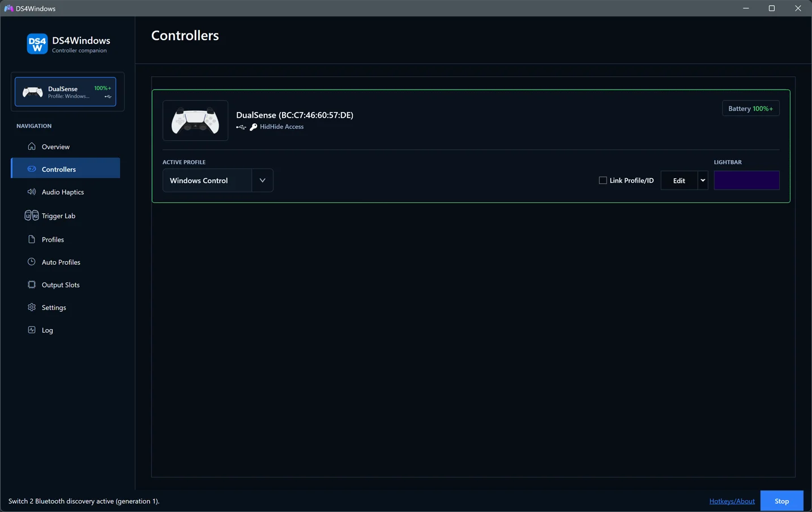Expand the arrow next to Edit button
Viewport: 812px width, 512px height.
[x=703, y=180]
